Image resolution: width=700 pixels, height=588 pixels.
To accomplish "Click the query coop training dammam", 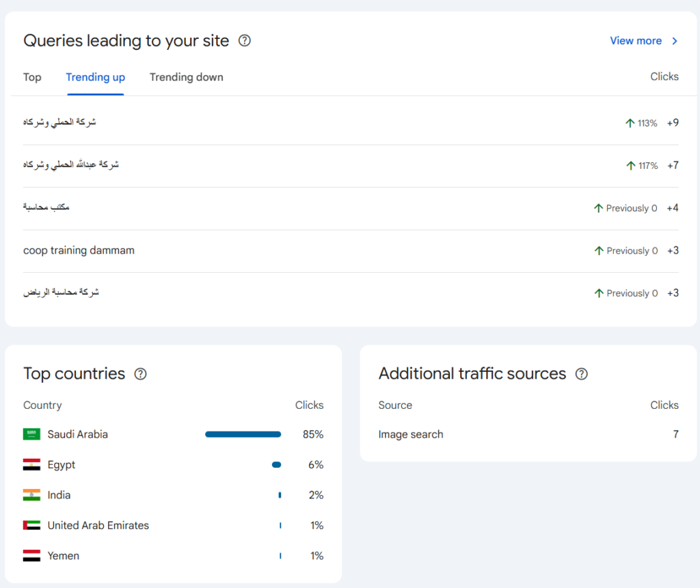I will coord(79,250).
